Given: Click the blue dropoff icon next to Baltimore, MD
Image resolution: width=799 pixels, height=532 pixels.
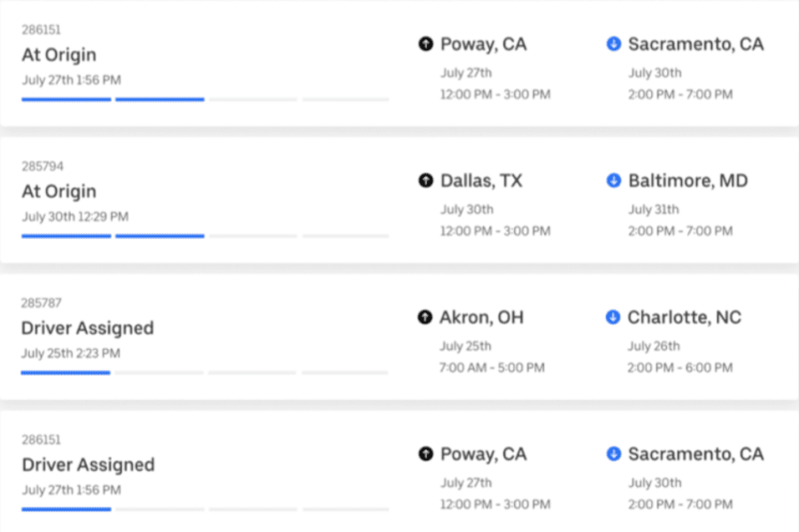Looking at the screenshot, I should (x=613, y=180).
